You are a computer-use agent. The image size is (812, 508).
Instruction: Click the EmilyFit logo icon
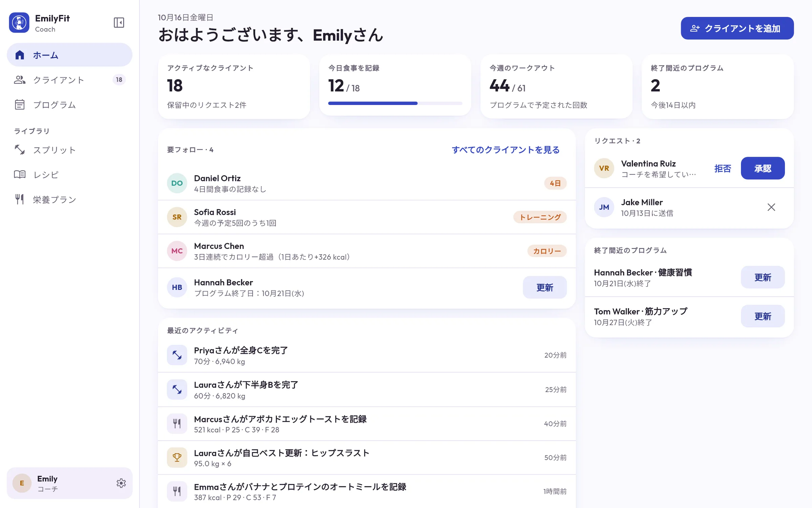[x=19, y=23]
